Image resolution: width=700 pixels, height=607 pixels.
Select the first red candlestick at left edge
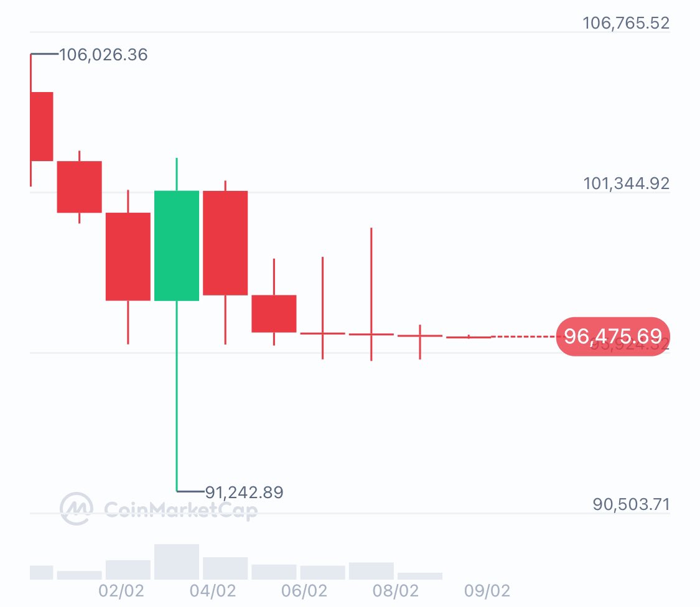pos(42,126)
